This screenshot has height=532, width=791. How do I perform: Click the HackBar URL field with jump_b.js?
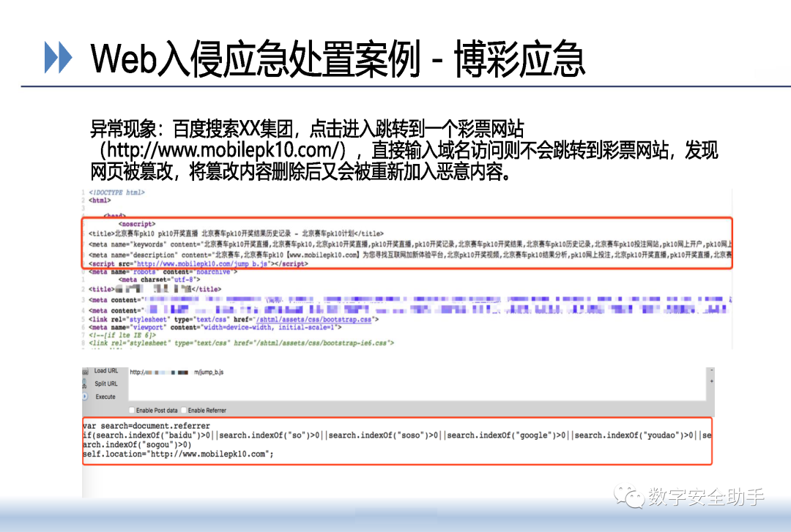(x=417, y=384)
